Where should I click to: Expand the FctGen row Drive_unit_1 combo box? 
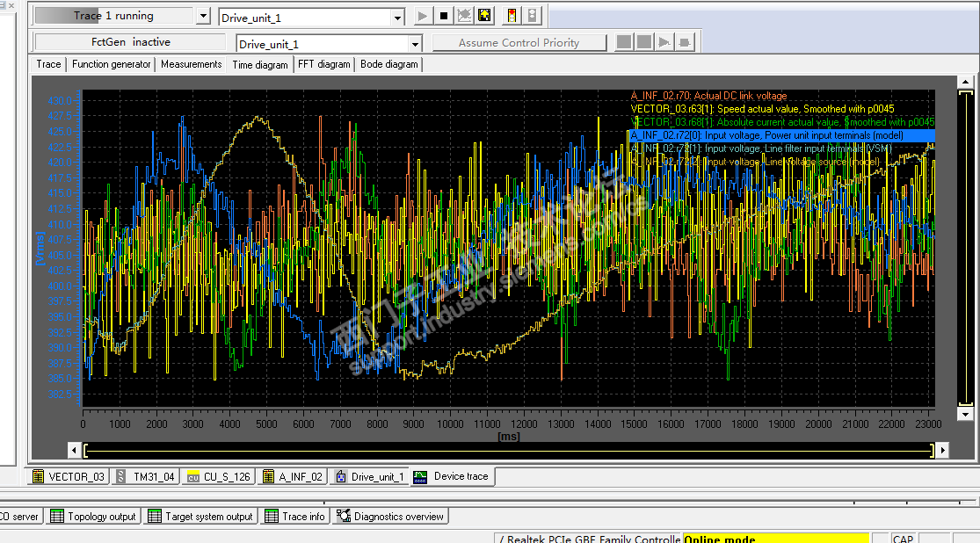[415, 44]
